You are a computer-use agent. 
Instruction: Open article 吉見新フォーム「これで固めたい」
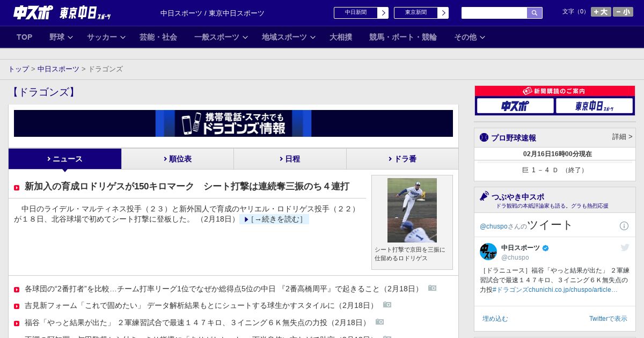pos(200,306)
